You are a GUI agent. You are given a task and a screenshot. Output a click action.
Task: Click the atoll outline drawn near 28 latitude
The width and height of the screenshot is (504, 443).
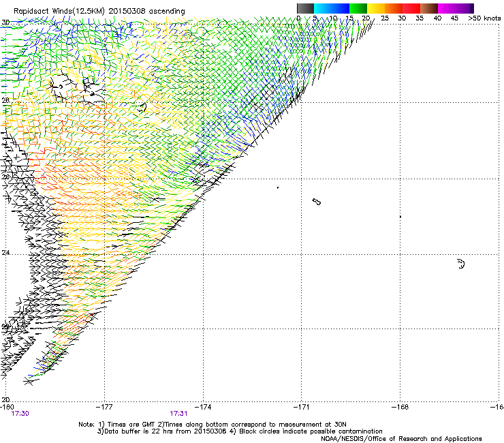(x=142, y=107)
